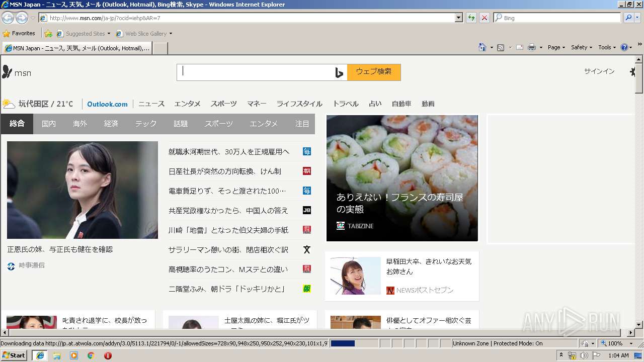This screenshot has width=644, height=362.
Task: Select the 国内 news tab
Action: (x=49, y=124)
